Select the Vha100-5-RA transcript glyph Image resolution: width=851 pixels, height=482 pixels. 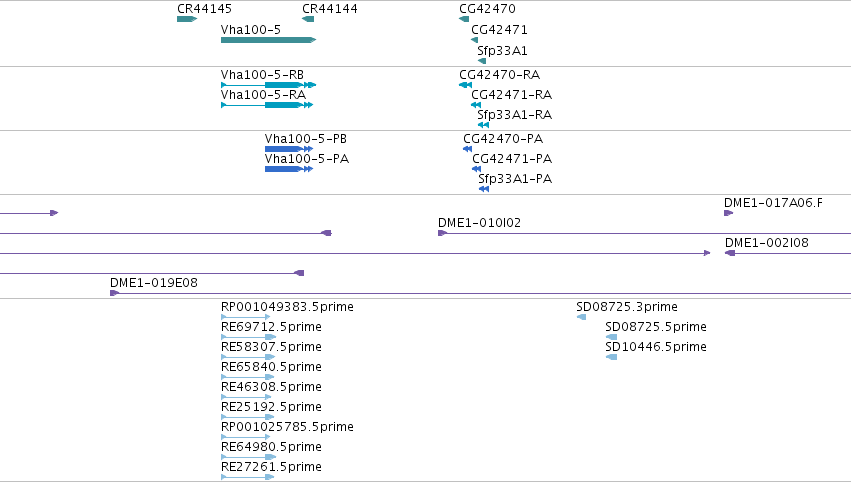[x=267, y=105]
